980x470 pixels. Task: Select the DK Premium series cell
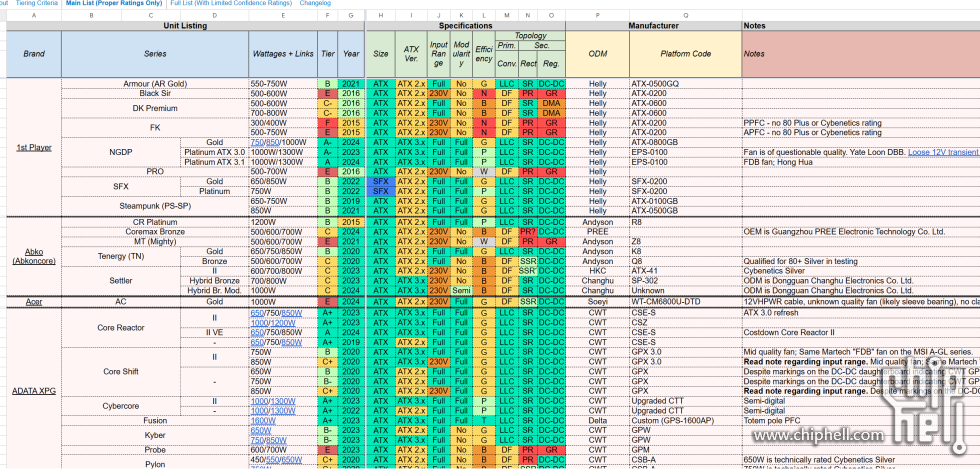click(x=155, y=108)
